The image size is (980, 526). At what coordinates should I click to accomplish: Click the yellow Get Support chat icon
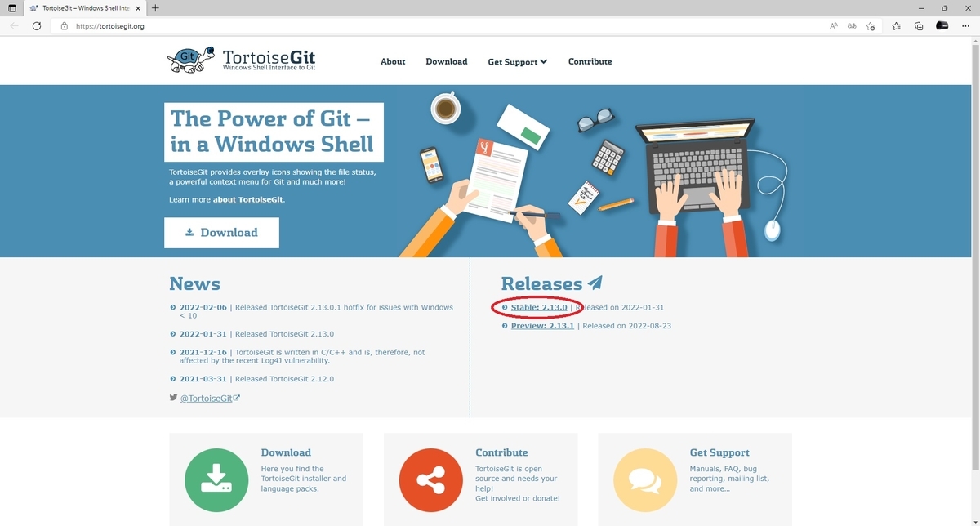click(645, 480)
